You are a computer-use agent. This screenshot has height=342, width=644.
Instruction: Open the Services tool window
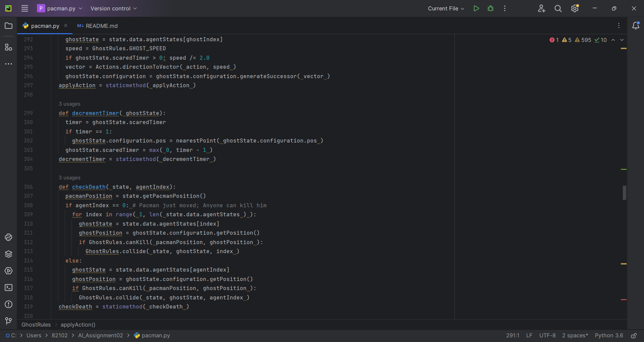coord(8,271)
